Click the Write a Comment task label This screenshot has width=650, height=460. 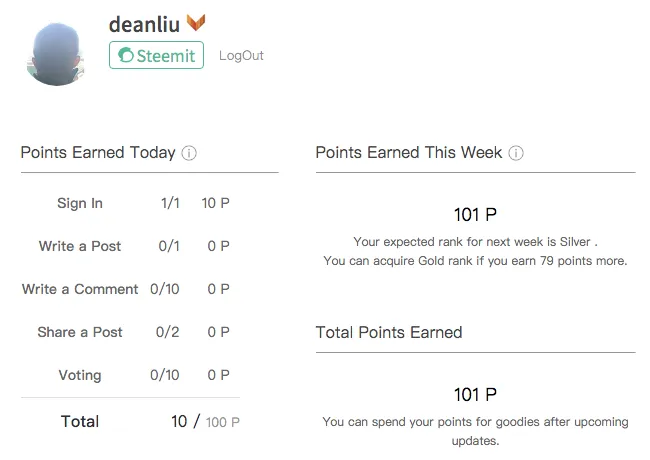click(x=80, y=289)
